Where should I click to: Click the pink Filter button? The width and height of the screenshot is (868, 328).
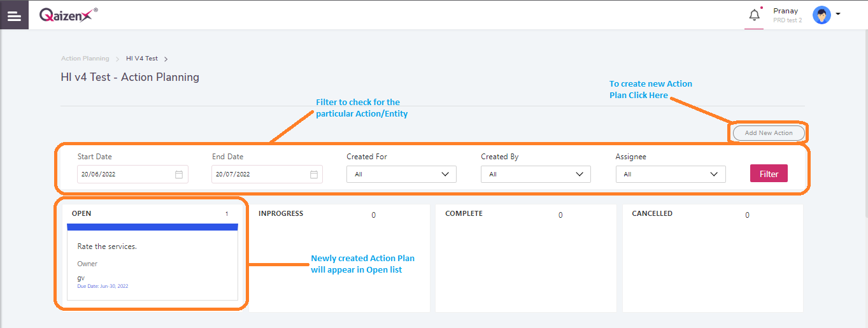pos(769,174)
